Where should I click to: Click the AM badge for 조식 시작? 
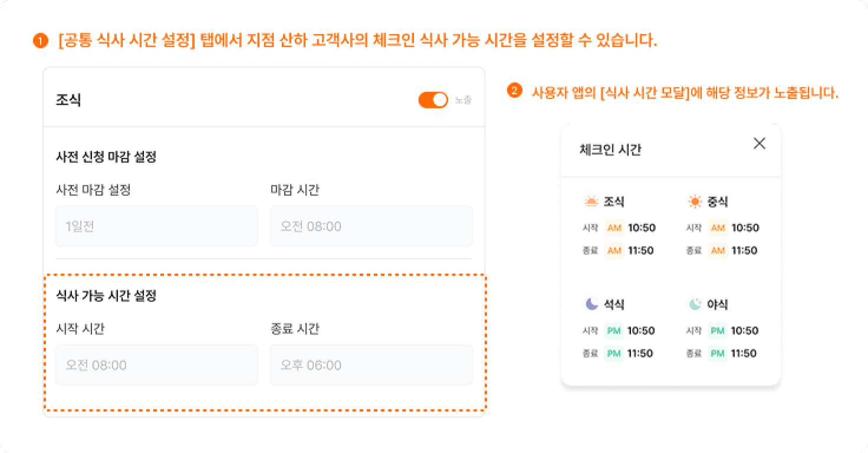click(614, 228)
